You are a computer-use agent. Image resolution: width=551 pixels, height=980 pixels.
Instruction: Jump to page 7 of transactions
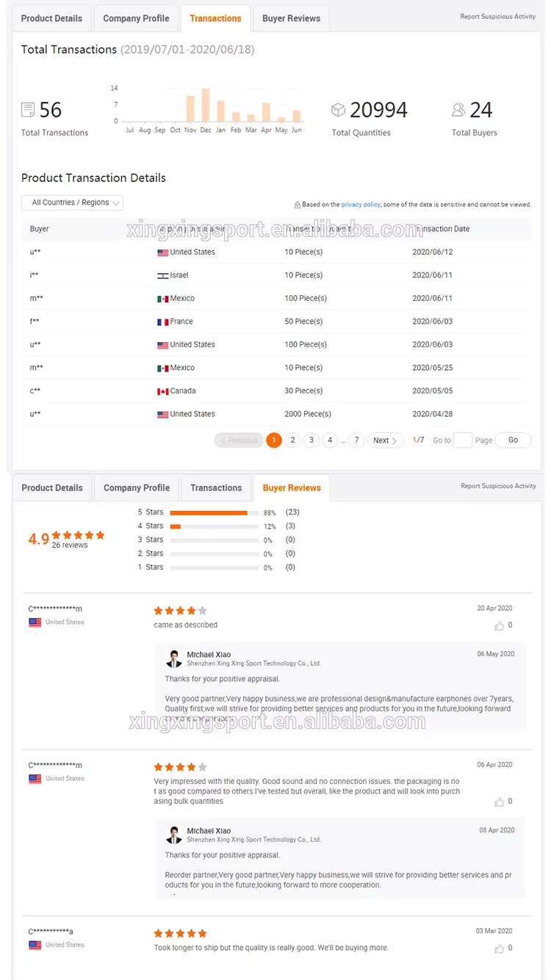click(356, 440)
